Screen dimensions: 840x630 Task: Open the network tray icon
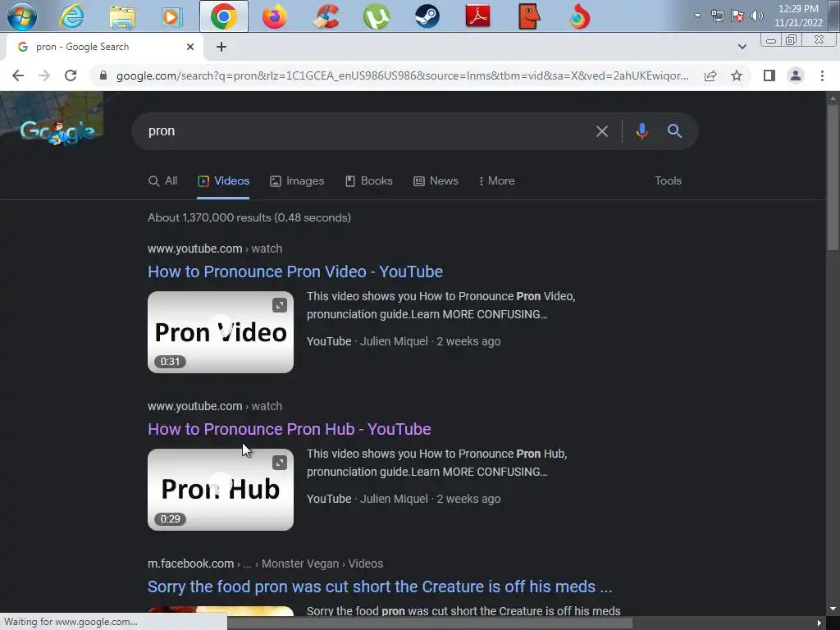[717, 16]
